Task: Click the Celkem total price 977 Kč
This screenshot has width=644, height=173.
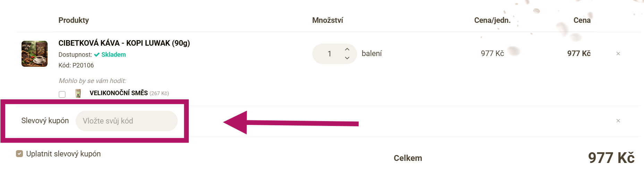Action: point(611,158)
